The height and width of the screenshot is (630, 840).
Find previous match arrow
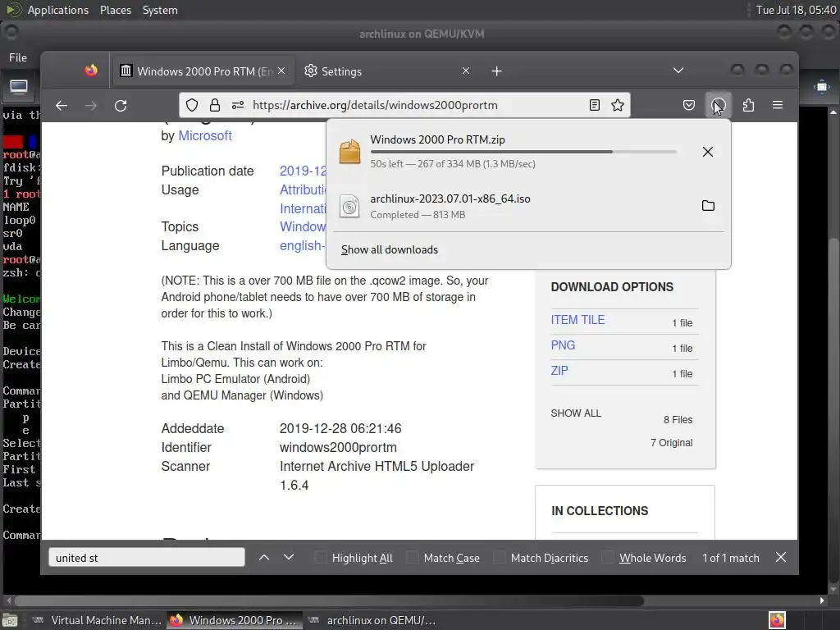click(x=264, y=557)
